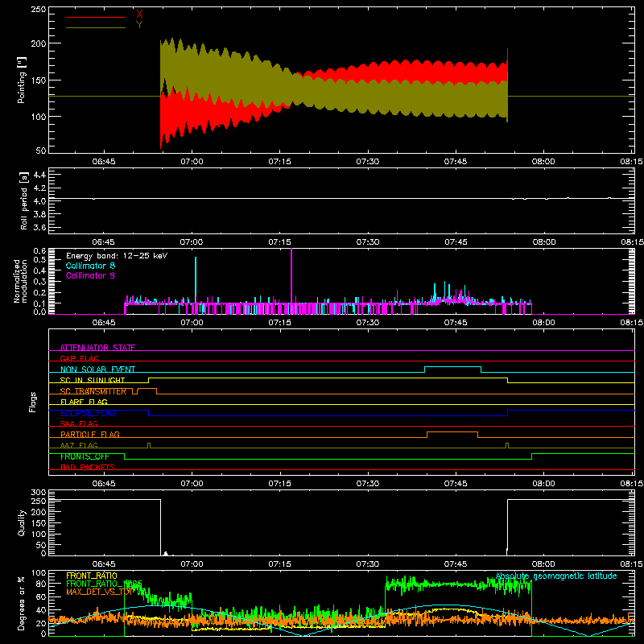Click the SC_IN_SUNLIGHT flag label
Screen dimensions: 644x644
pos(93,380)
